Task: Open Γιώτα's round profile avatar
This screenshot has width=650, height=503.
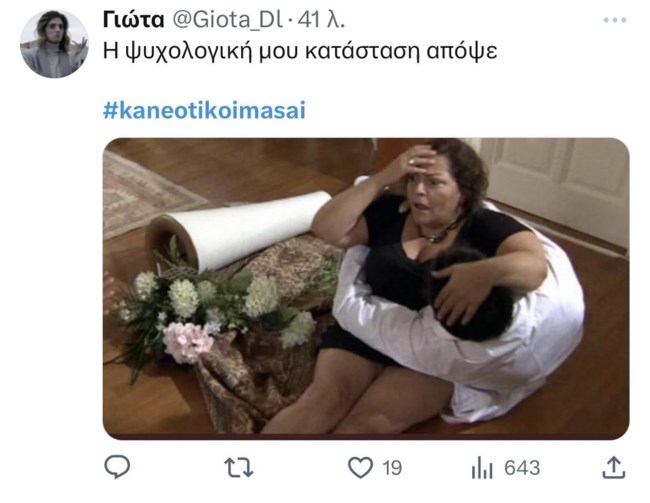Action: (54, 44)
